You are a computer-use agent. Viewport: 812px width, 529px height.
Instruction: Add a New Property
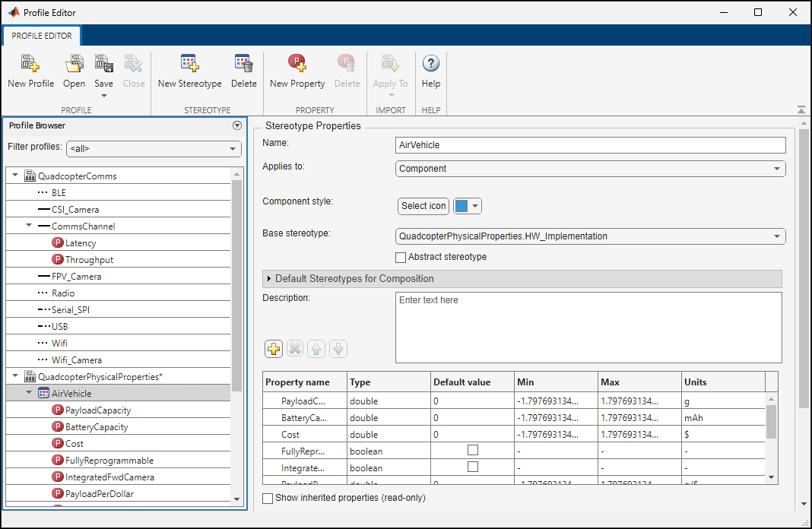(297, 72)
